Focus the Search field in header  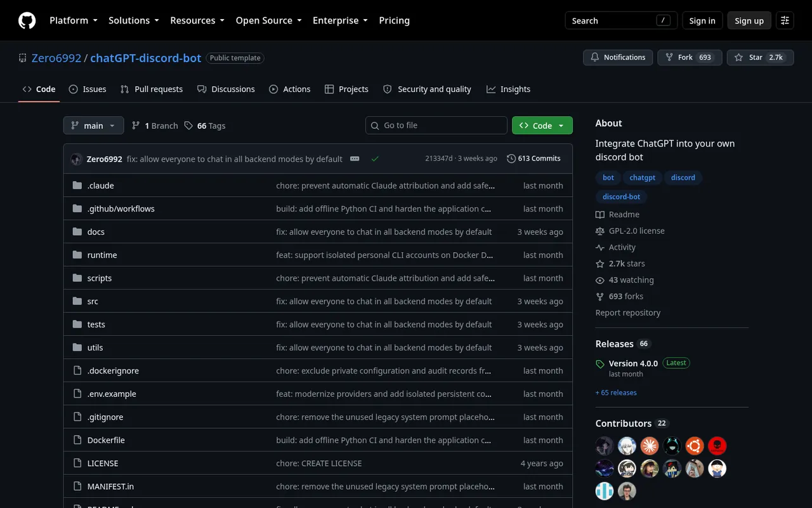point(621,20)
